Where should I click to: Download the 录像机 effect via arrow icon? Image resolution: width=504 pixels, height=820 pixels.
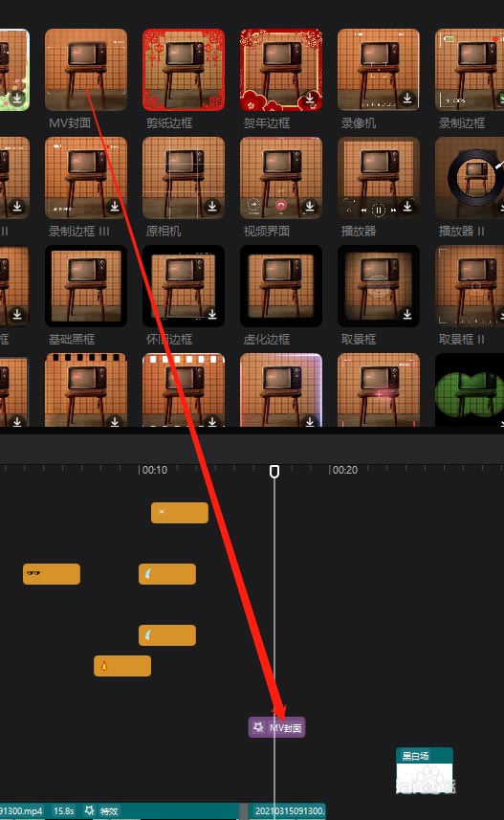click(407, 98)
